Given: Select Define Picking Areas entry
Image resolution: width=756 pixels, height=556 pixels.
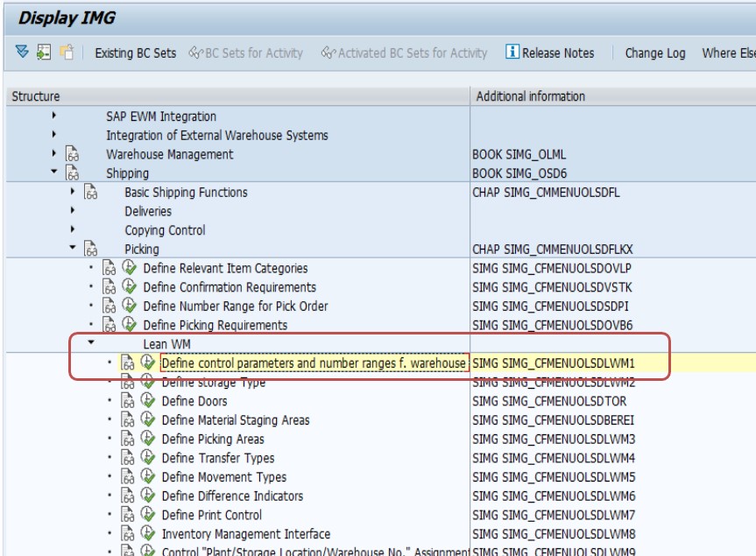Looking at the screenshot, I should [x=213, y=439].
